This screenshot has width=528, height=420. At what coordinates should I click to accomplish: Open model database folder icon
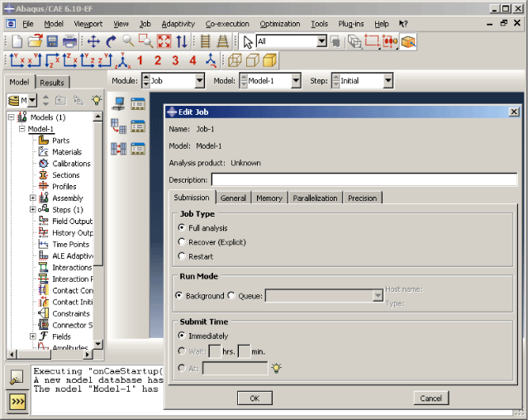(x=35, y=41)
